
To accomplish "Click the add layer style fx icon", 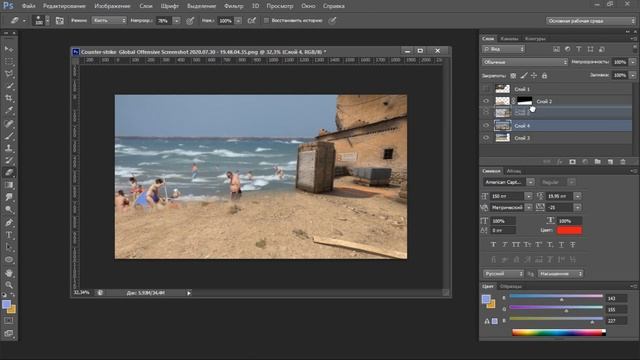I will 560,162.
